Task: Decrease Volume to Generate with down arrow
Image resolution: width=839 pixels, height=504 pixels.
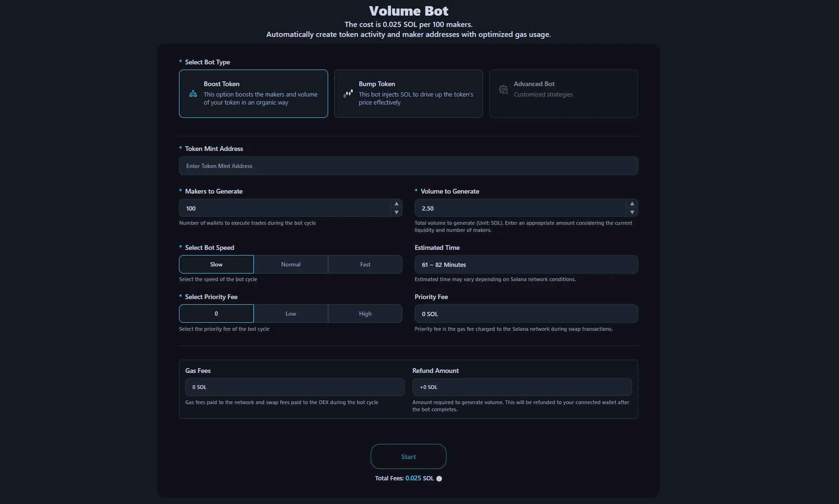Action: tap(632, 213)
